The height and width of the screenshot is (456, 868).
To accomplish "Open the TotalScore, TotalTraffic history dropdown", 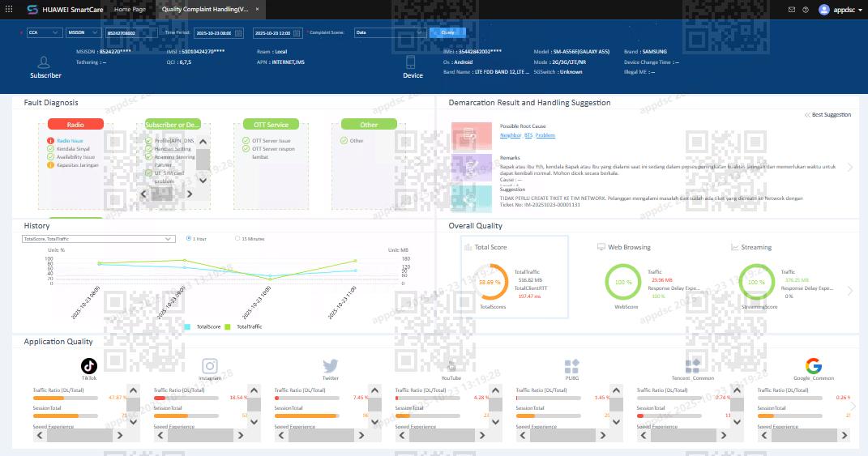I will point(99,239).
